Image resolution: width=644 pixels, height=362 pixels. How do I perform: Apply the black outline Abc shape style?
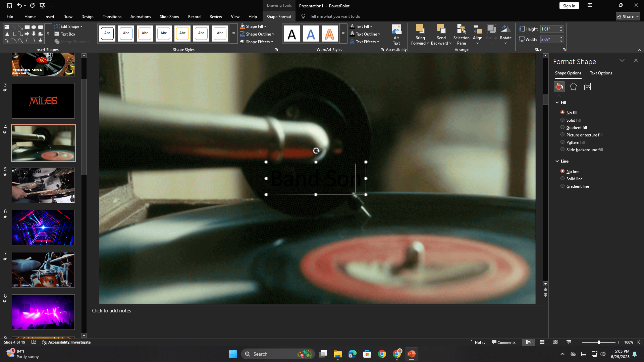coord(107,33)
